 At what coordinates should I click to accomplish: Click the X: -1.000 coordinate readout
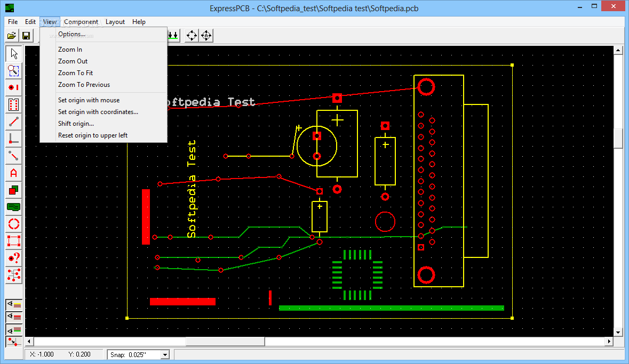(x=42, y=354)
